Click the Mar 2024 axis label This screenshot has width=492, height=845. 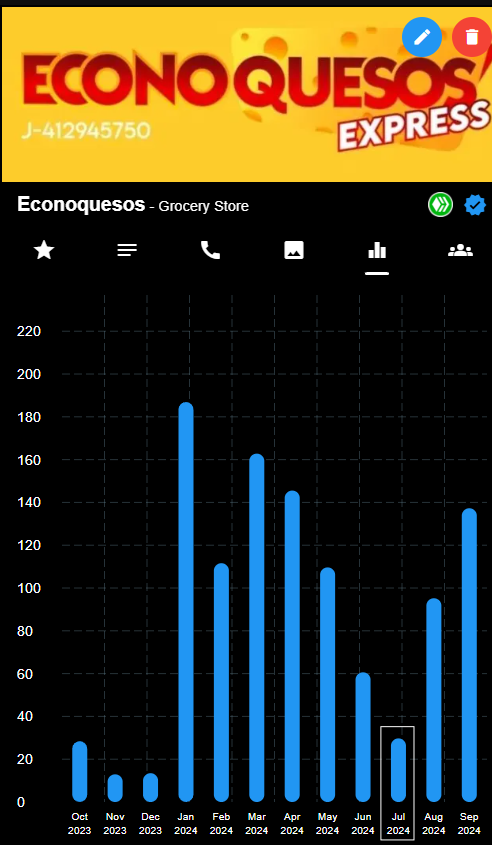257,823
